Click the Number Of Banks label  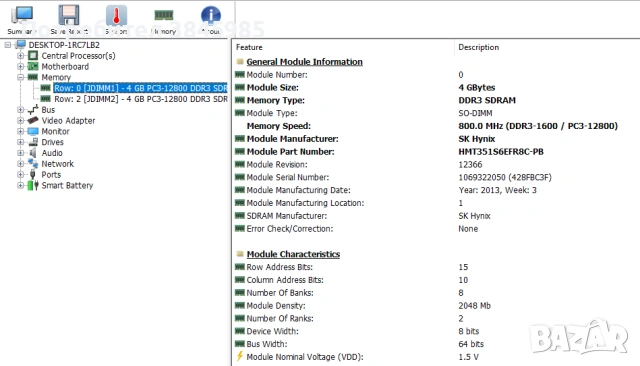click(x=280, y=293)
